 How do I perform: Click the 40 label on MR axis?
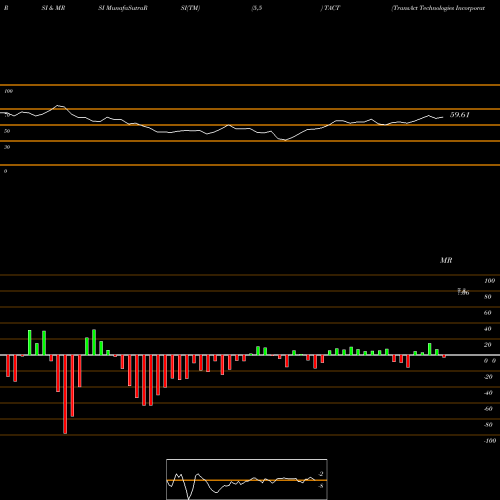tap(488, 329)
